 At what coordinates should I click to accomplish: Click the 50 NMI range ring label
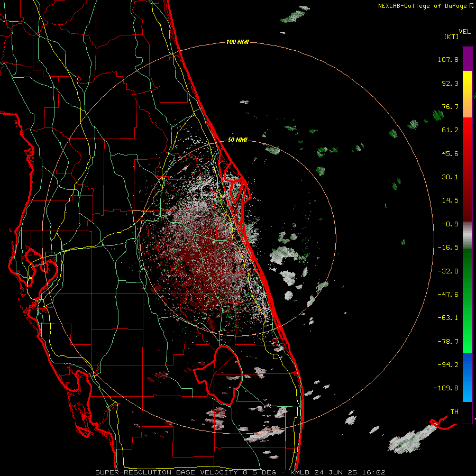[237, 140]
